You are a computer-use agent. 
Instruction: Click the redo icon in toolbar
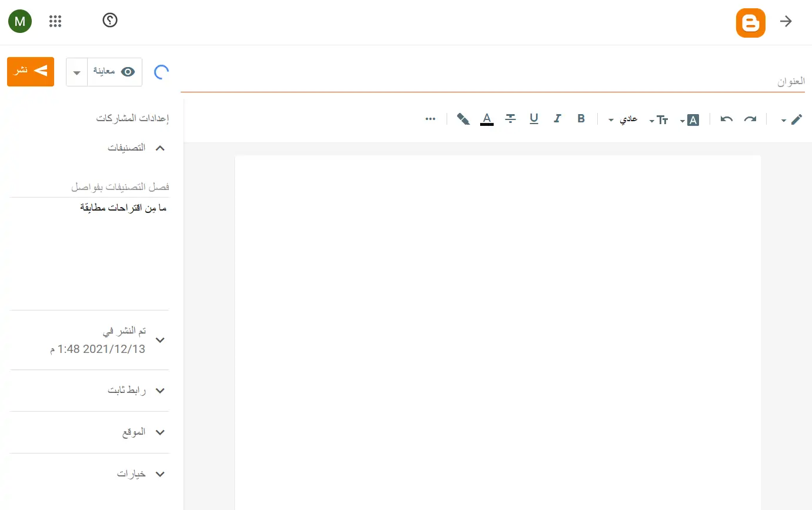(x=750, y=119)
